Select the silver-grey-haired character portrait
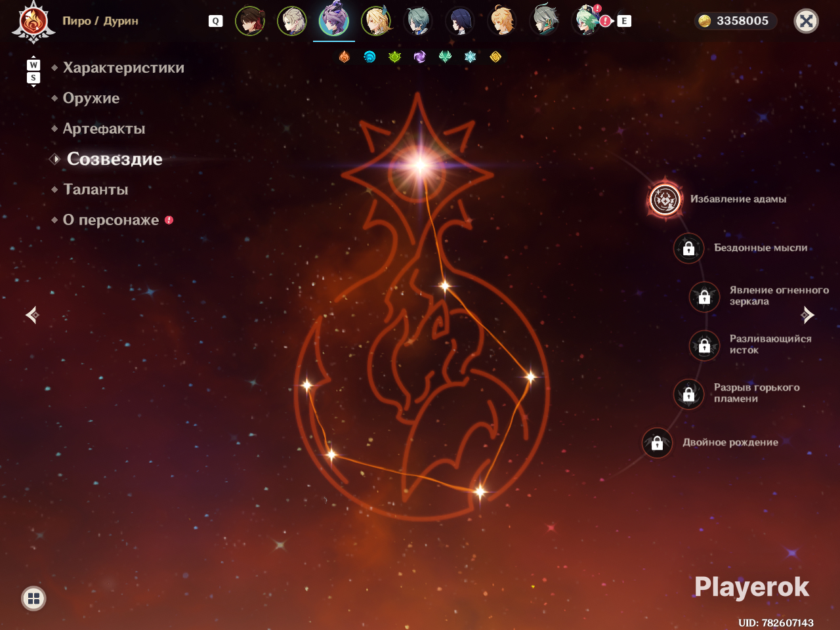840x630 pixels. tap(544, 21)
